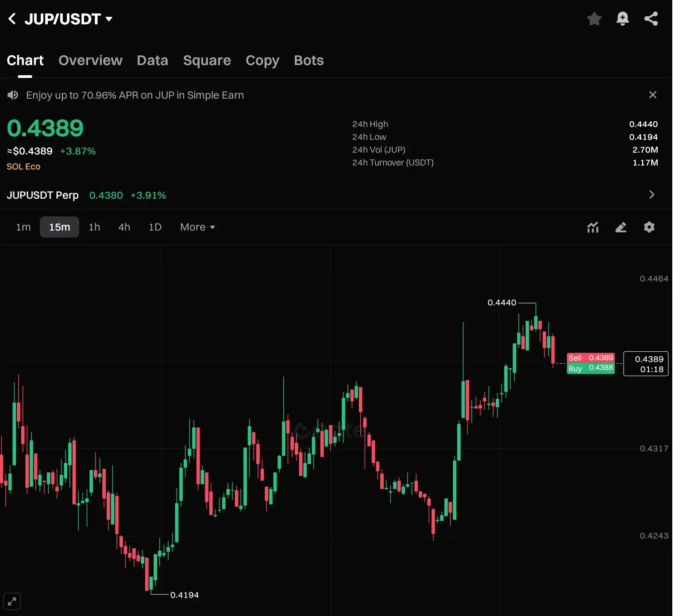Click the 24h Vol (JUP) value 2.70M

click(x=645, y=150)
